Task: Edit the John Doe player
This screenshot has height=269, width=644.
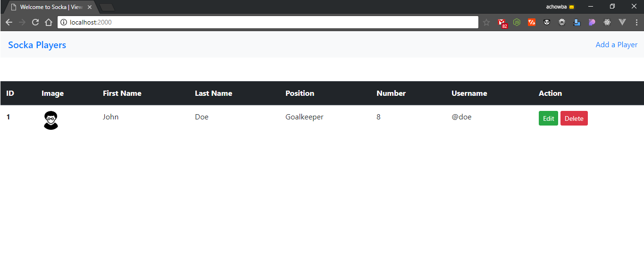Action: pyautogui.click(x=548, y=118)
